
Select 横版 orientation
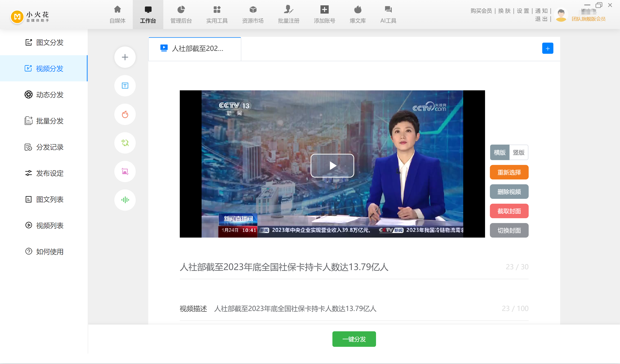[x=499, y=152]
